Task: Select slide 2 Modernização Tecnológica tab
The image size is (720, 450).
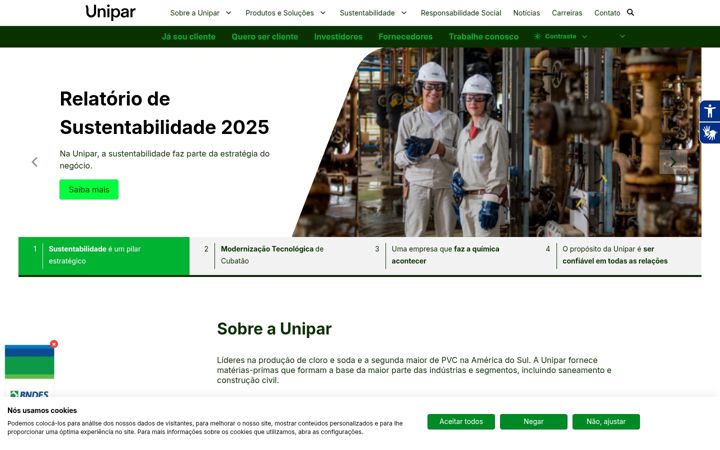Action: pyautogui.click(x=275, y=256)
